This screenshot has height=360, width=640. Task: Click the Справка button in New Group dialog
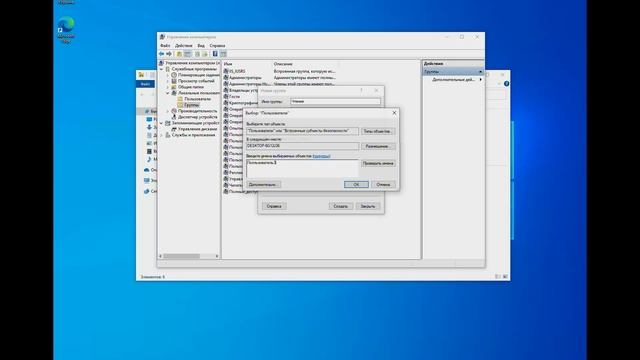pyautogui.click(x=274, y=206)
